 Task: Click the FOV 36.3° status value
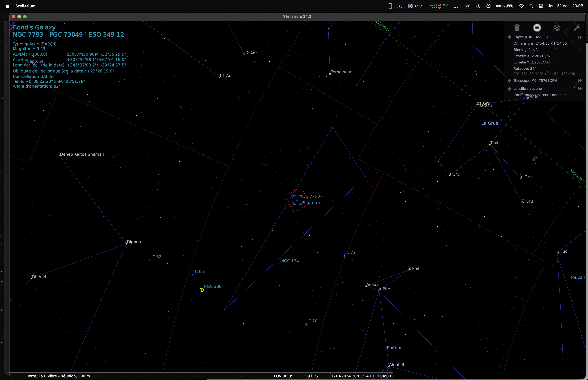coord(283,376)
